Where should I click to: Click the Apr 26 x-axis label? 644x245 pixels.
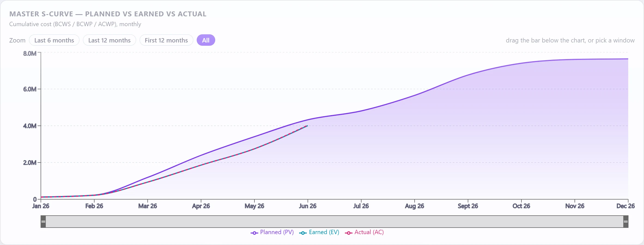click(201, 206)
